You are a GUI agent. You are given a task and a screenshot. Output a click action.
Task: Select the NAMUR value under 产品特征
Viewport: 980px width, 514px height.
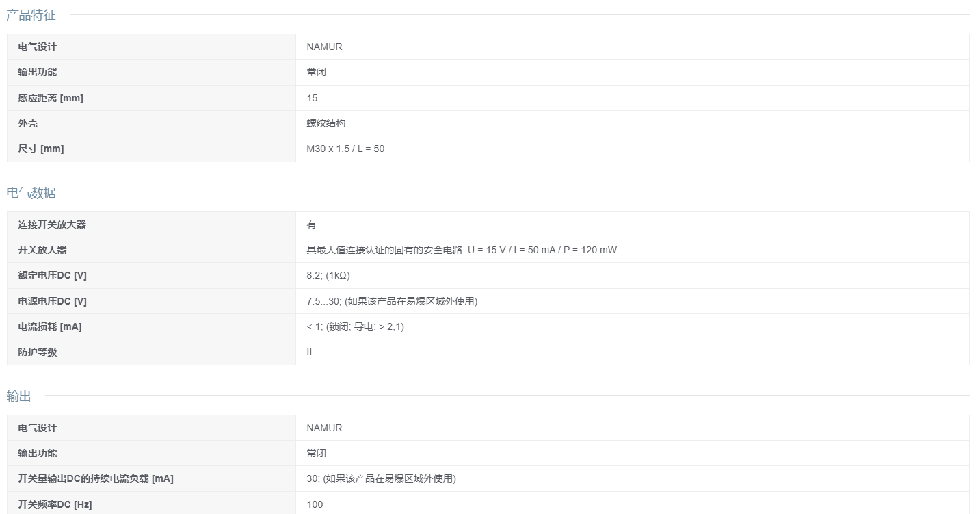click(x=324, y=47)
